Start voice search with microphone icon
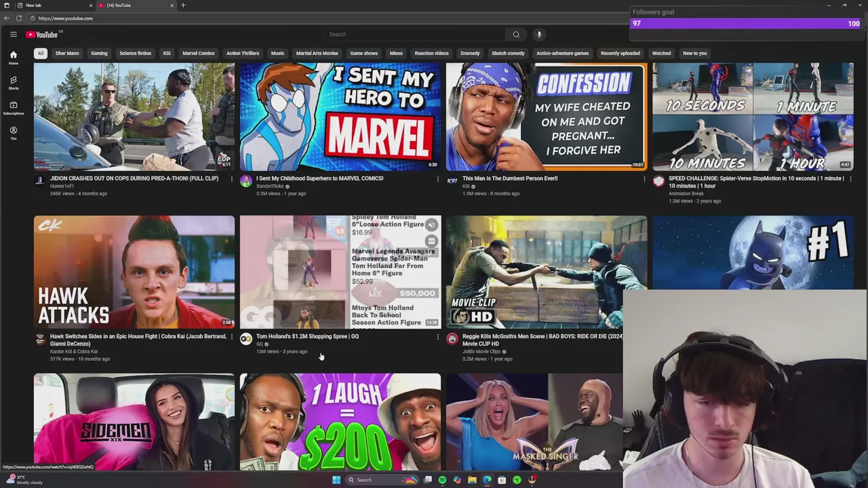This screenshot has width=868, height=488. coord(539,35)
